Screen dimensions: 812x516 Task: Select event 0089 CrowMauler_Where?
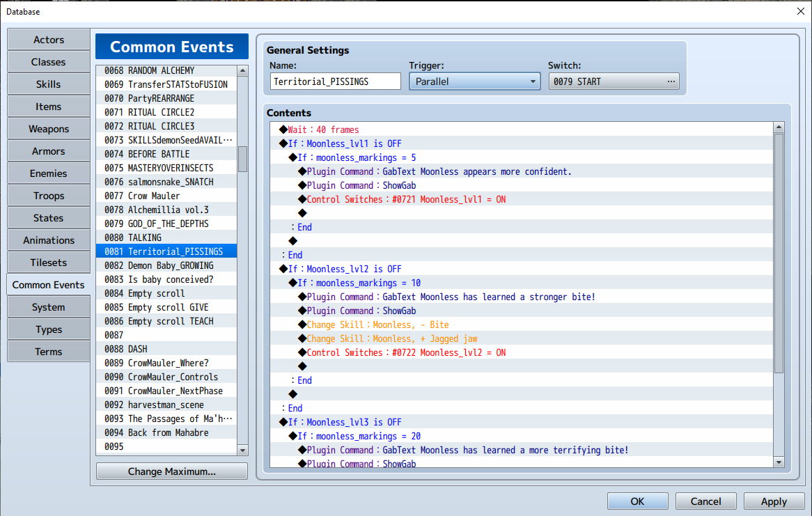[166, 363]
